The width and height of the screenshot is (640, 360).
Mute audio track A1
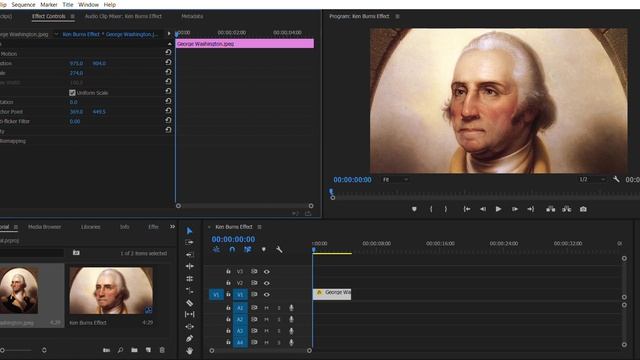click(x=267, y=308)
